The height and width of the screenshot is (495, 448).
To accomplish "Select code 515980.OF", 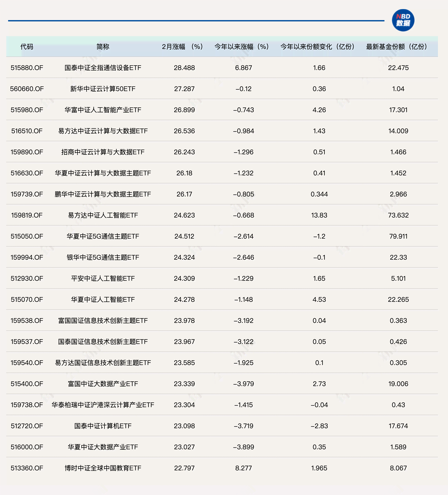I will [27, 110].
